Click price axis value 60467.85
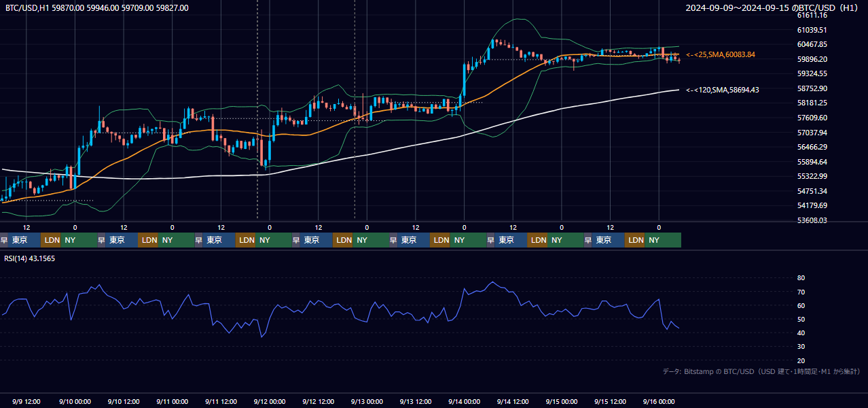The width and height of the screenshot is (868, 408). point(812,44)
